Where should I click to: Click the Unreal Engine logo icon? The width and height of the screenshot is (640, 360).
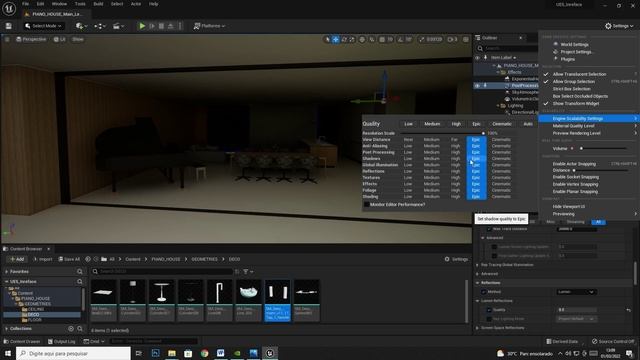coord(9,8)
